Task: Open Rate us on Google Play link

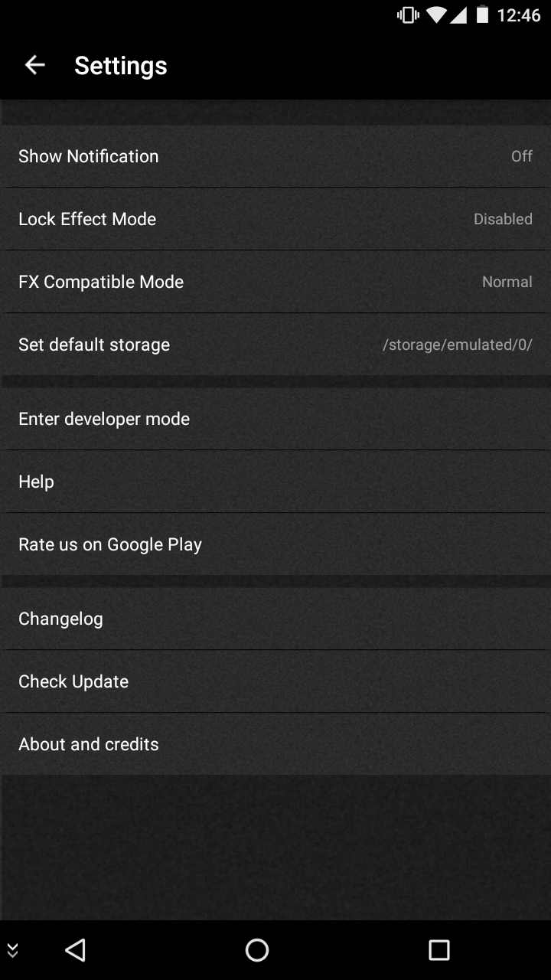Action: point(275,544)
